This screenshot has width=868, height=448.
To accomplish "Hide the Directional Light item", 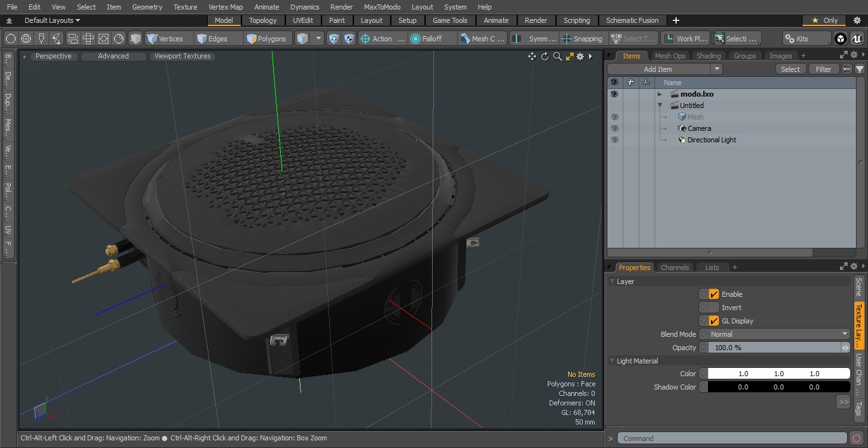I will (x=614, y=140).
